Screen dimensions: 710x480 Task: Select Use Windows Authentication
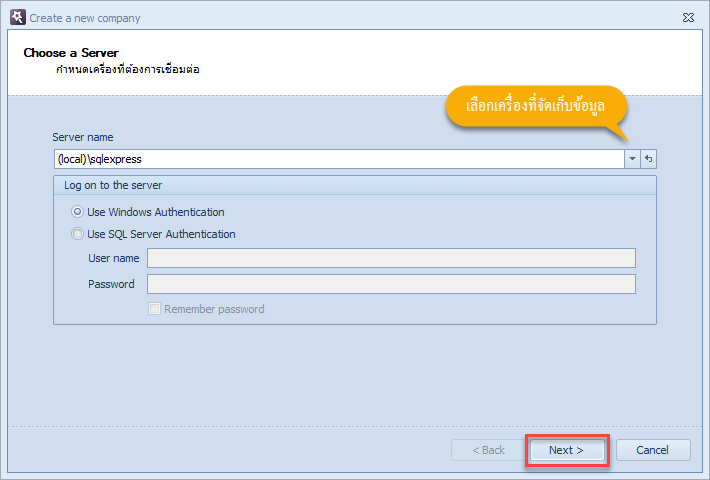pyautogui.click(x=148, y=212)
